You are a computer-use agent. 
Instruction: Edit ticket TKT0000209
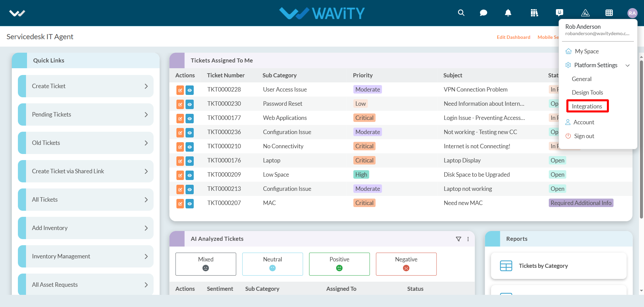tap(180, 175)
